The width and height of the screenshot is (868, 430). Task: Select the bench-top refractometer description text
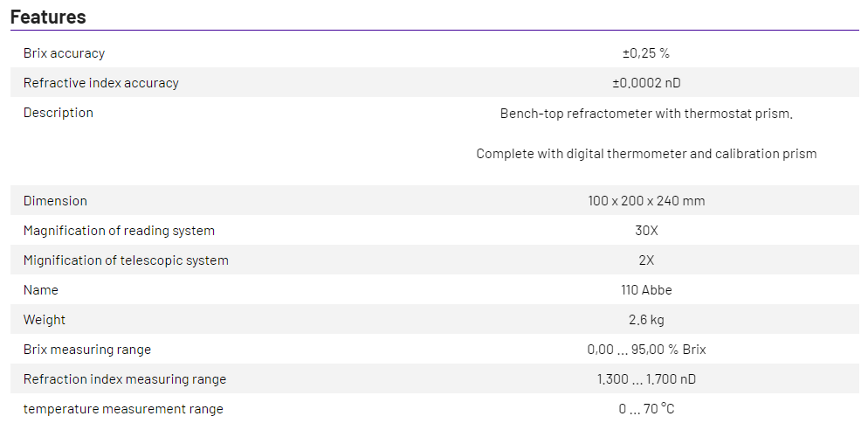click(x=646, y=114)
